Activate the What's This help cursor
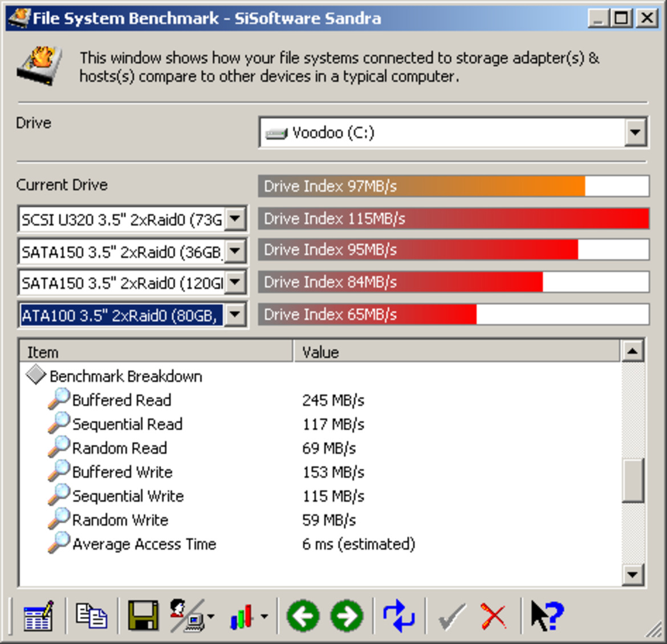 pos(547,616)
